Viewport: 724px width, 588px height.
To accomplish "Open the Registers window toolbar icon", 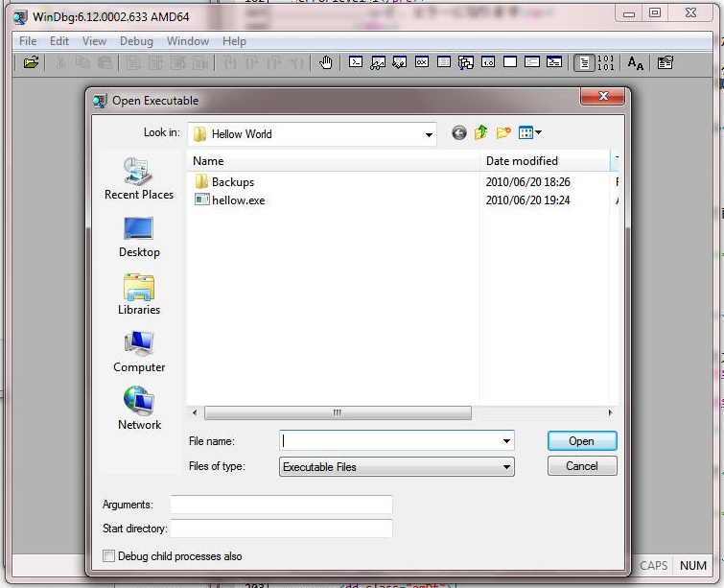I will click(422, 62).
